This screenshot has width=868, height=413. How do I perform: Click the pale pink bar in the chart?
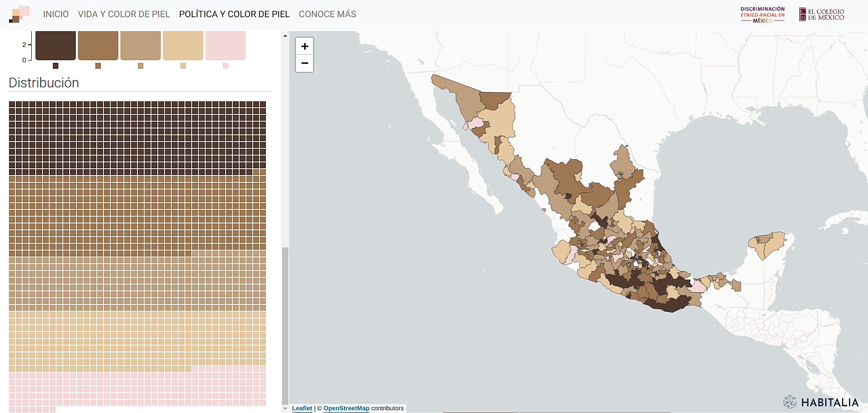point(226,45)
